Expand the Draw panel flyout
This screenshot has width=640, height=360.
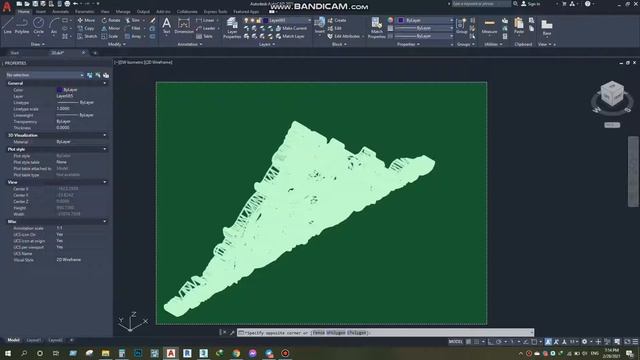[x=38, y=44]
